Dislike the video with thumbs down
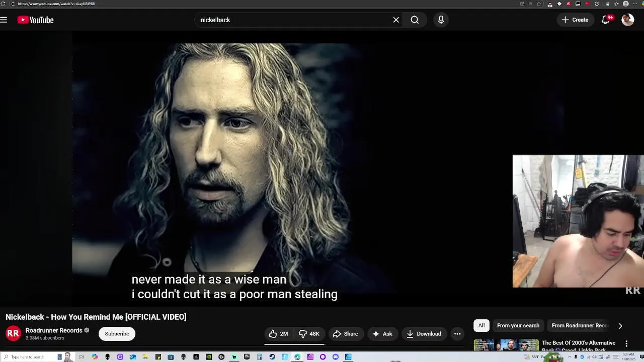Image resolution: width=644 pixels, height=362 pixels. tap(309, 334)
